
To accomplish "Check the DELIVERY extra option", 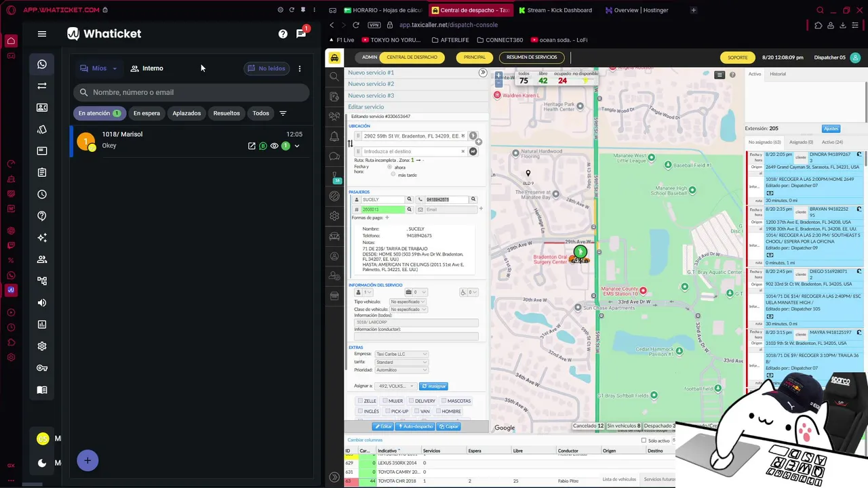I will pos(411,401).
